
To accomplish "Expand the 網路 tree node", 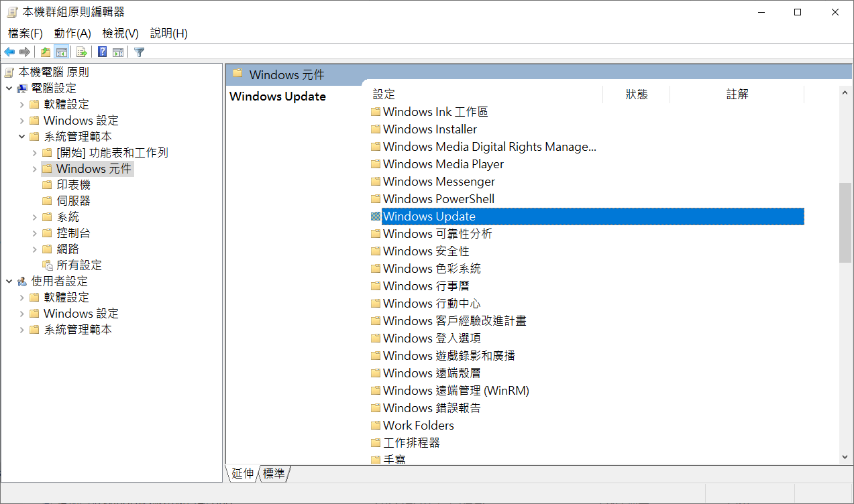I will (x=34, y=249).
